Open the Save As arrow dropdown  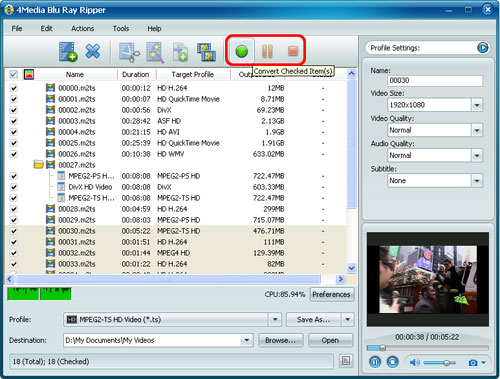[348, 319]
